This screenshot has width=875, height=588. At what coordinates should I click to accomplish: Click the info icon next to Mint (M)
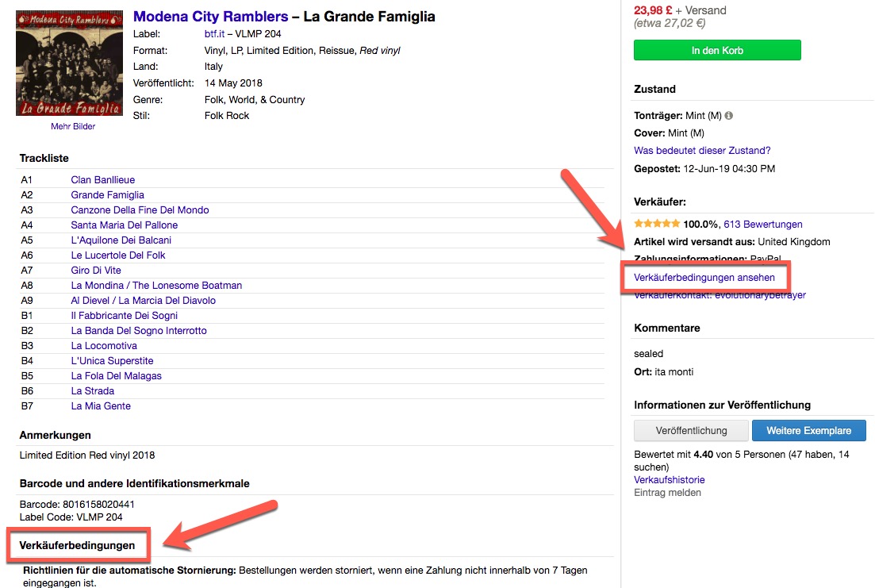point(729,116)
